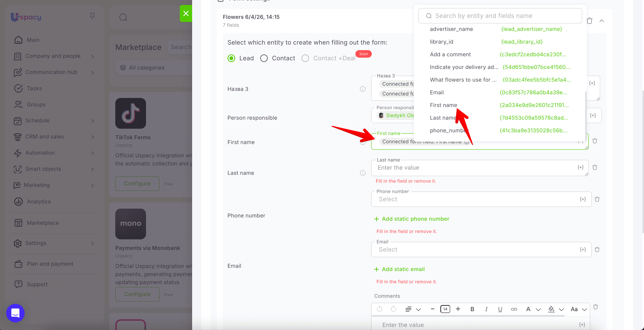Select the Lead entity radio button

point(231,58)
